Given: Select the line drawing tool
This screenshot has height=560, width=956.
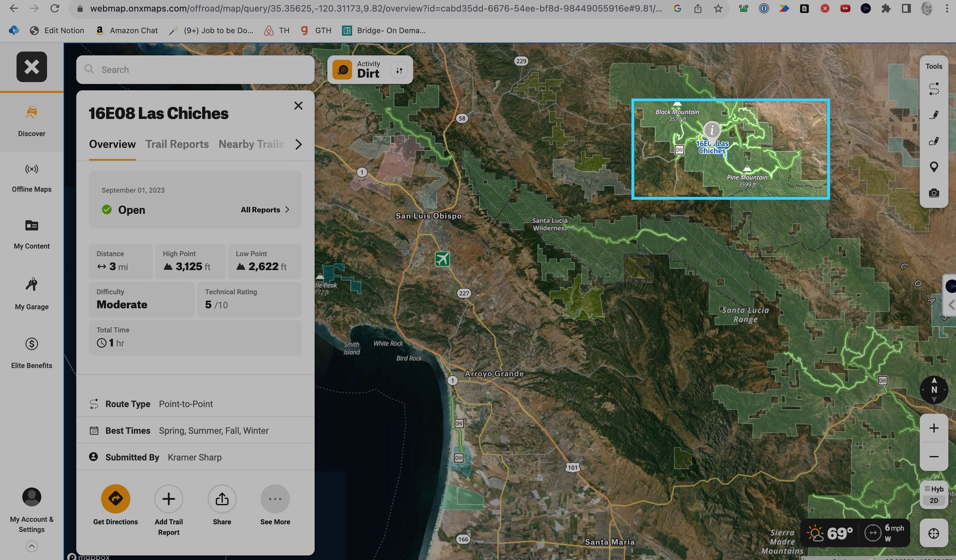Looking at the screenshot, I should point(934,115).
